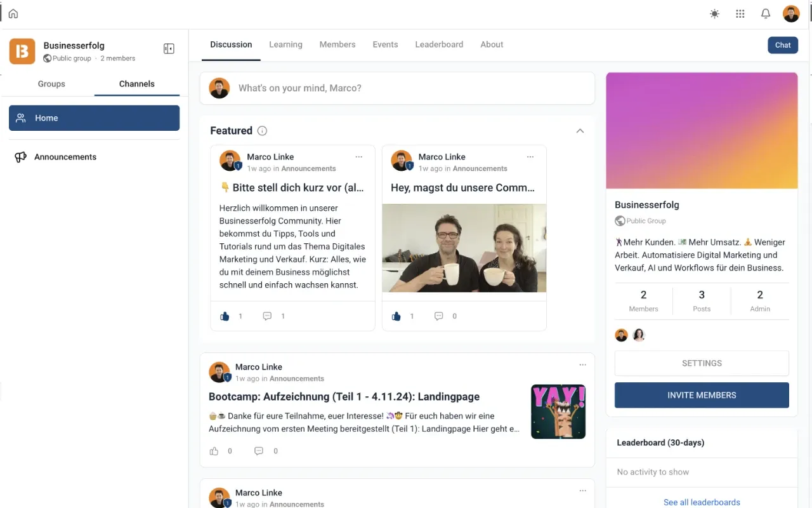Click the info icon next to Featured

pyautogui.click(x=262, y=130)
